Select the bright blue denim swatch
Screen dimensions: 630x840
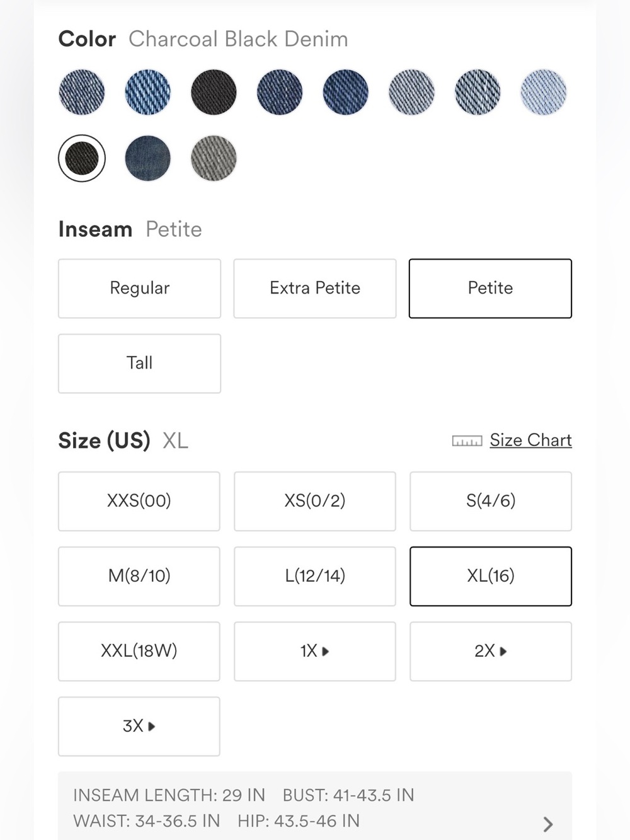[148, 92]
